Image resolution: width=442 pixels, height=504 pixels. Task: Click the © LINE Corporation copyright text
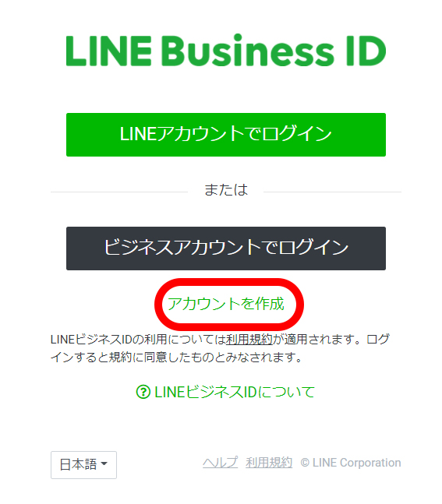pyautogui.click(x=351, y=463)
